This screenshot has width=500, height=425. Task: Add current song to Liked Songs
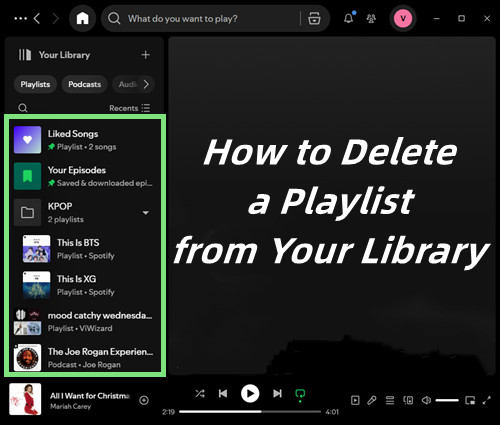(x=144, y=400)
